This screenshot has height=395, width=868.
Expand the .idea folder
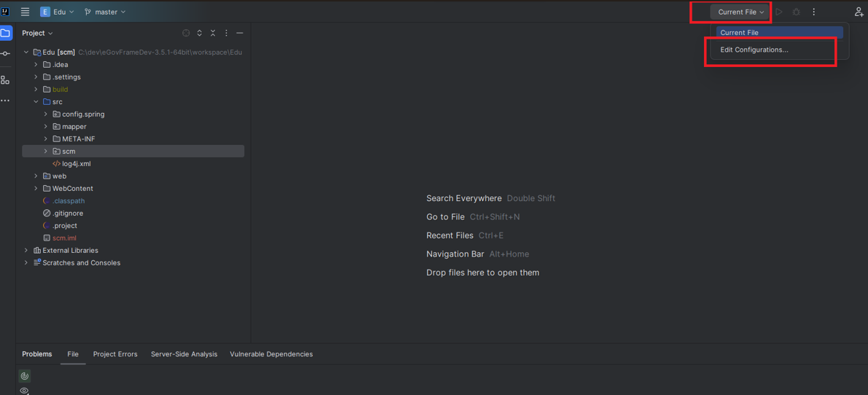pyautogui.click(x=36, y=65)
